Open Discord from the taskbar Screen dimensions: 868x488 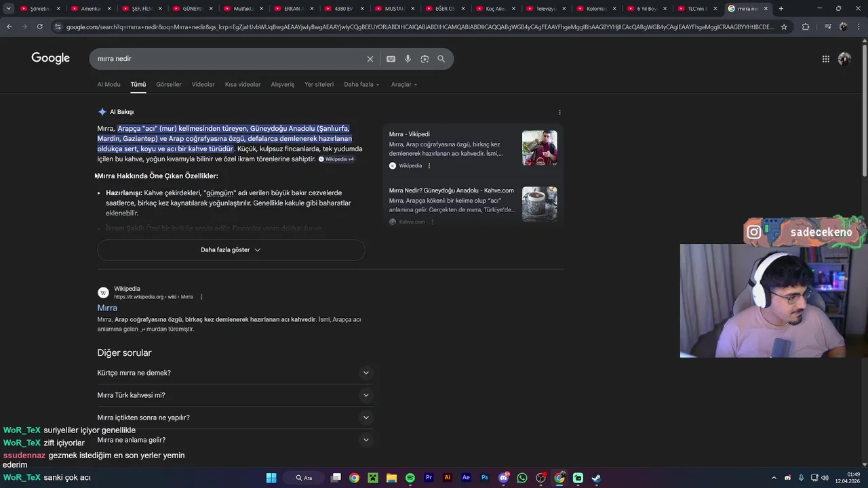(503, 478)
